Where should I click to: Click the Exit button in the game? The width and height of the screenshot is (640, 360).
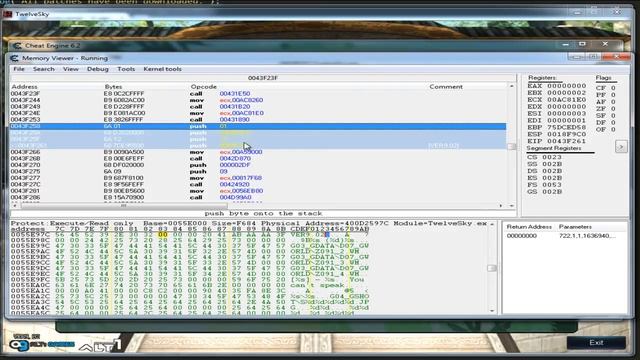click(x=596, y=342)
